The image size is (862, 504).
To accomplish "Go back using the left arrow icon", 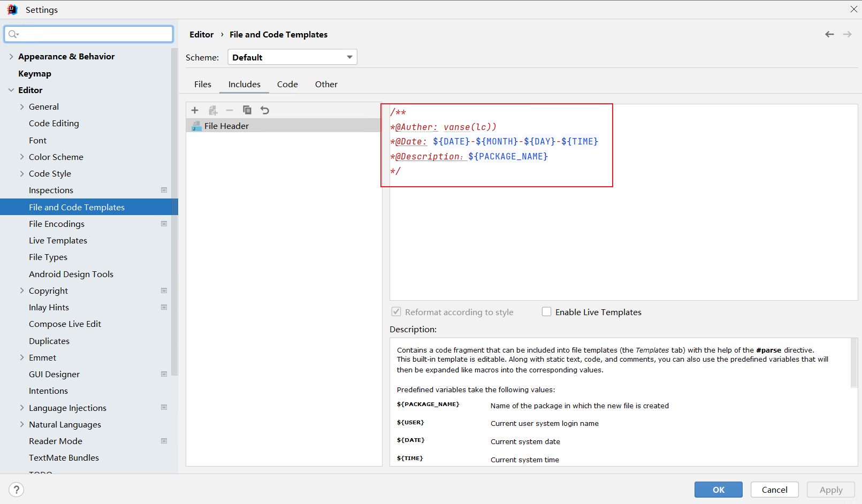I will [829, 34].
